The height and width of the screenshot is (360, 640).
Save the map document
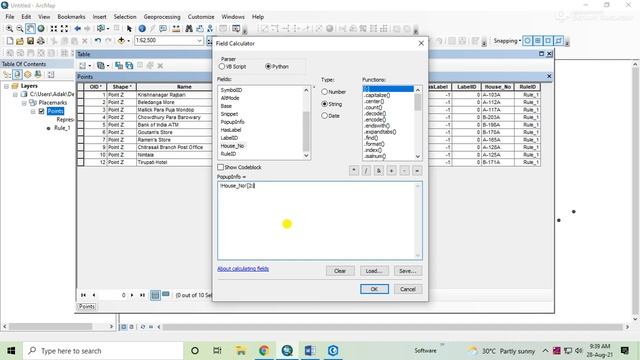(30, 41)
